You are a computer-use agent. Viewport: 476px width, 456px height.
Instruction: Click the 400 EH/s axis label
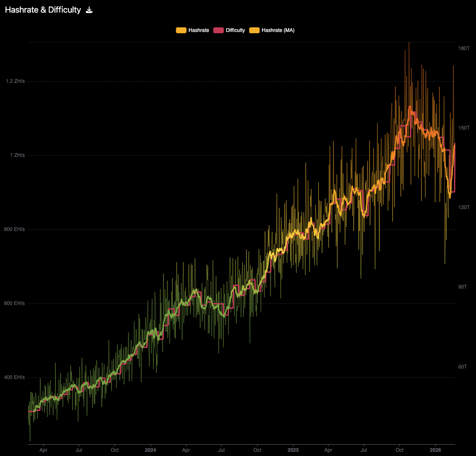(16, 377)
